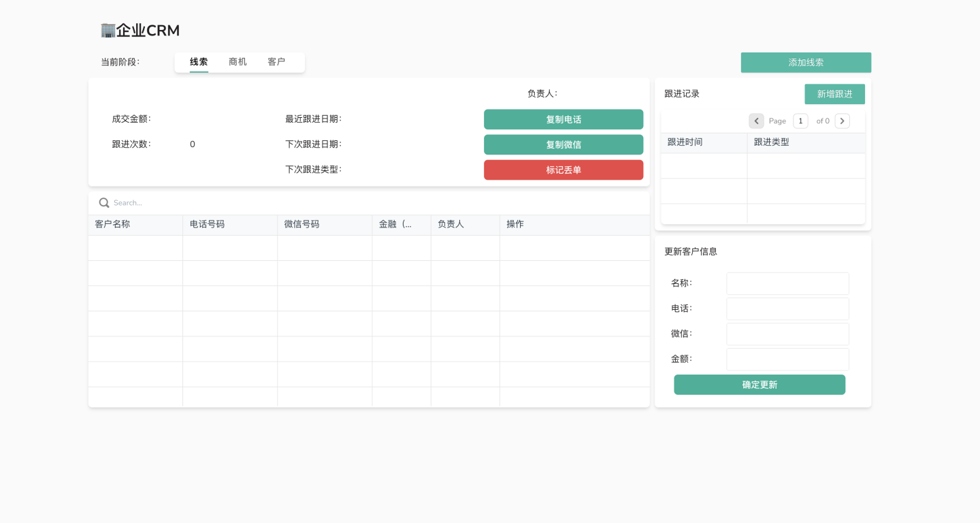Click the 操作 column header
Viewport: 980px width, 523px height.
[x=574, y=225]
